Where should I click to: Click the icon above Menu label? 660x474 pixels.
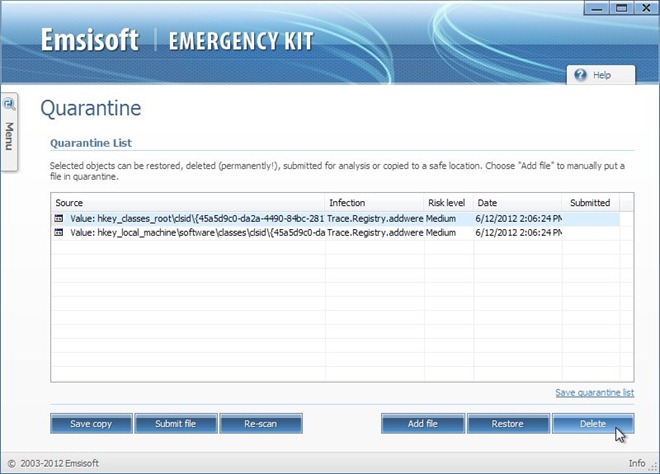(x=9, y=104)
